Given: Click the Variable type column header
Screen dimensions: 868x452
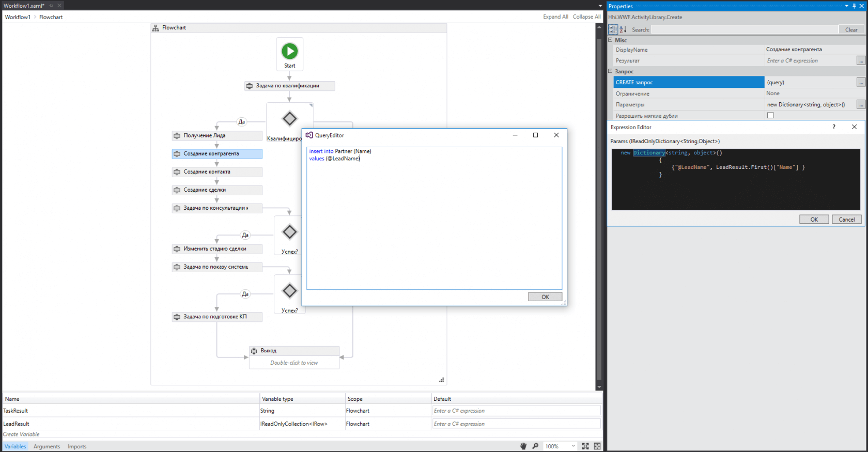Looking at the screenshot, I should pyautogui.click(x=302, y=399).
